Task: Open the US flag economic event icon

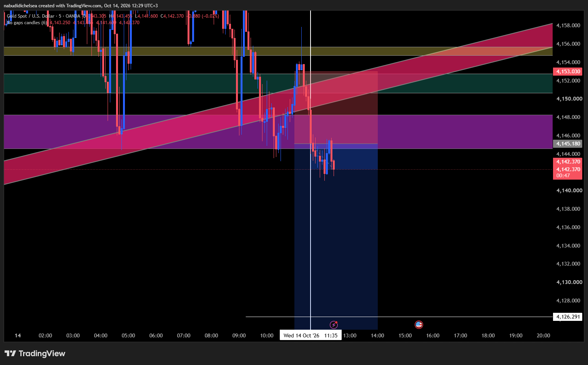Action: click(419, 325)
